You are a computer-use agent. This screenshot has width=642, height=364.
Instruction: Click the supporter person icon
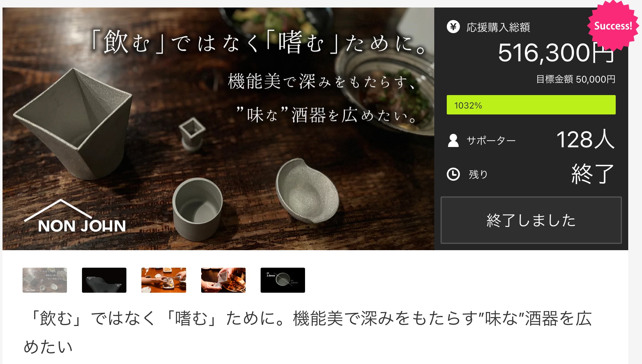point(453,140)
